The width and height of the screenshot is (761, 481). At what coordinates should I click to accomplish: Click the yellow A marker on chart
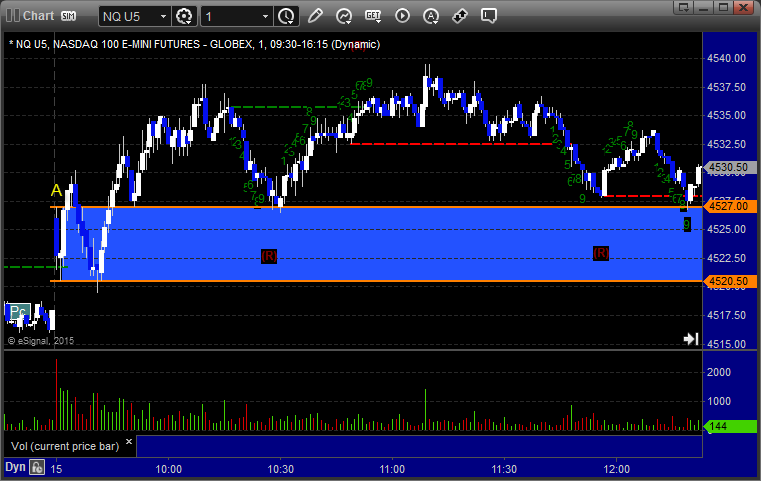pyautogui.click(x=56, y=190)
